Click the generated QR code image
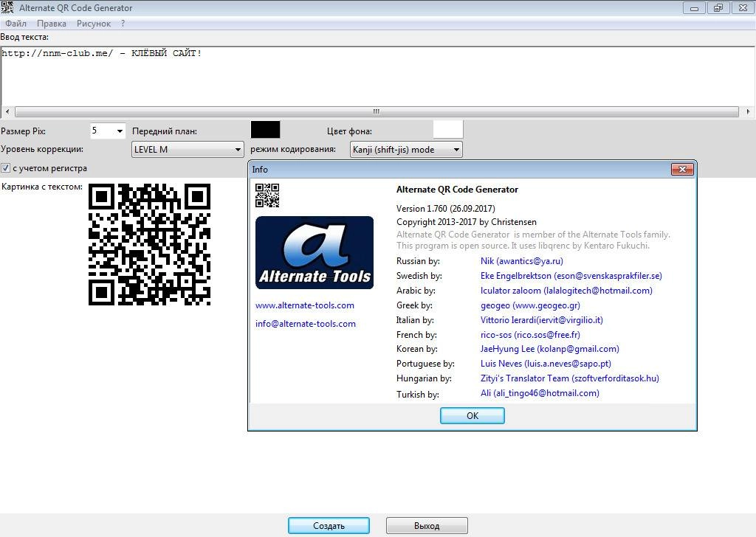The height and width of the screenshot is (537, 756). pos(149,244)
